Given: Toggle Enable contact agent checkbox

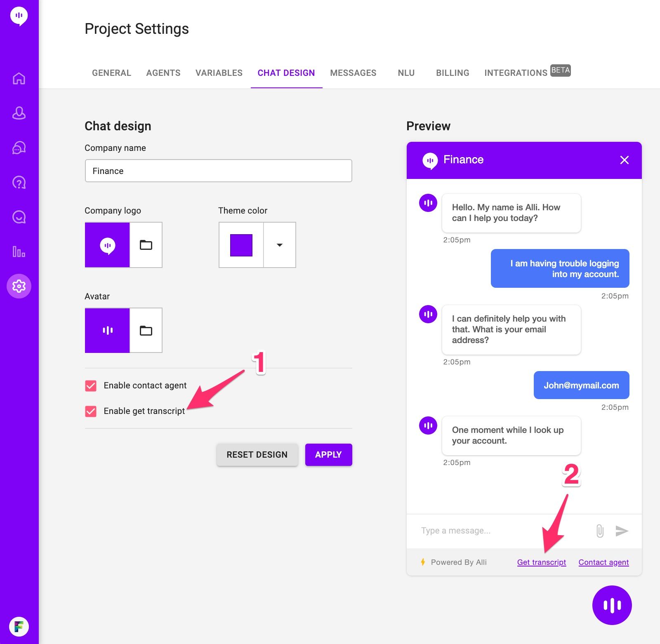Looking at the screenshot, I should [x=91, y=386].
